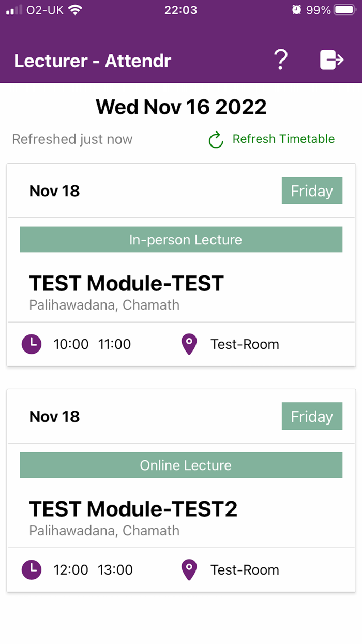Select the clock icon on the TEST Module-TEST card

tap(32, 344)
